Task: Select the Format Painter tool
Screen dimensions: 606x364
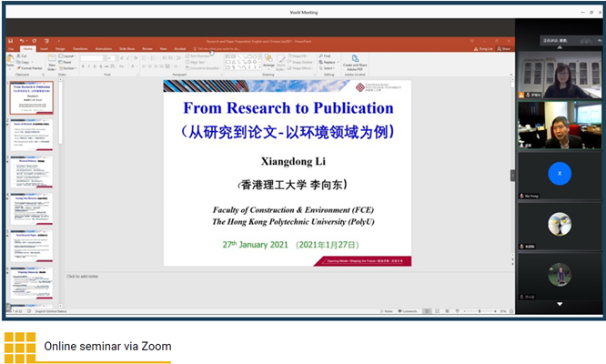Action: 29,67
